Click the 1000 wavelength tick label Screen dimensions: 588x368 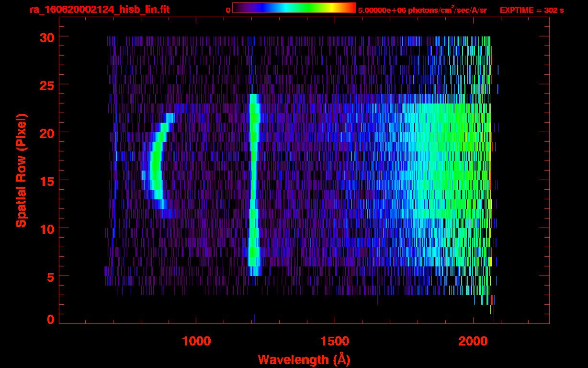point(196,341)
